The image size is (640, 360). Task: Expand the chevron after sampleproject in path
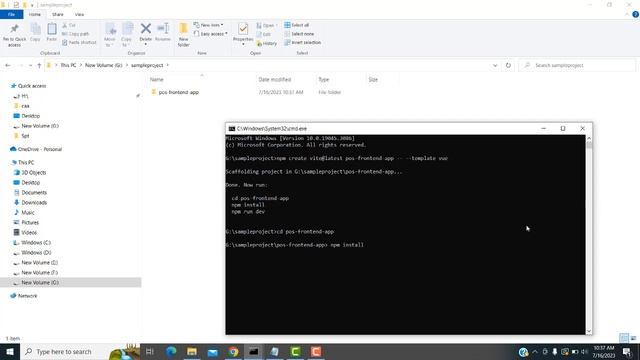(x=167, y=65)
